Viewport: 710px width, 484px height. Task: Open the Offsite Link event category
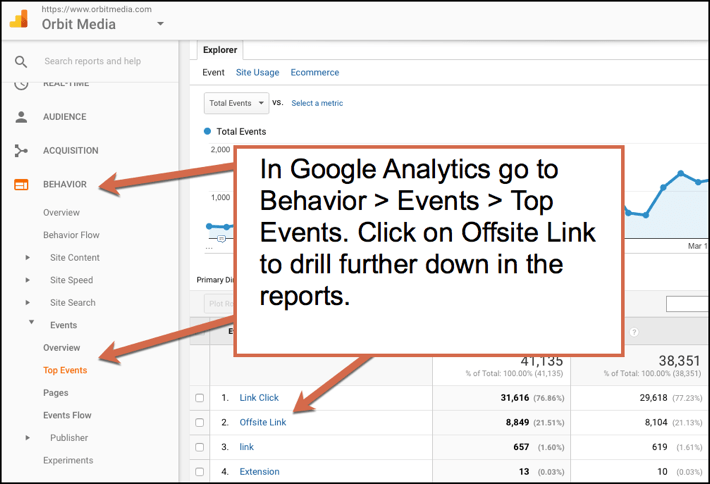(262, 423)
